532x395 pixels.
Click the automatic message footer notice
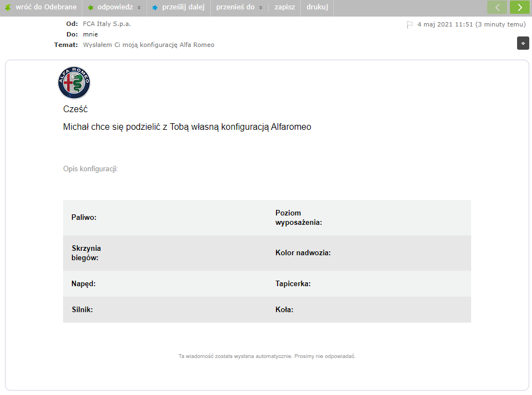pos(267,356)
